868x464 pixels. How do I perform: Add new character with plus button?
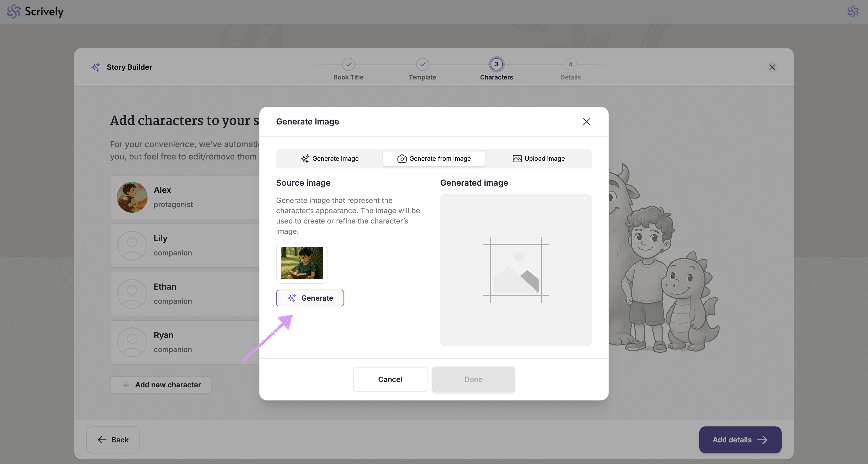(x=161, y=385)
